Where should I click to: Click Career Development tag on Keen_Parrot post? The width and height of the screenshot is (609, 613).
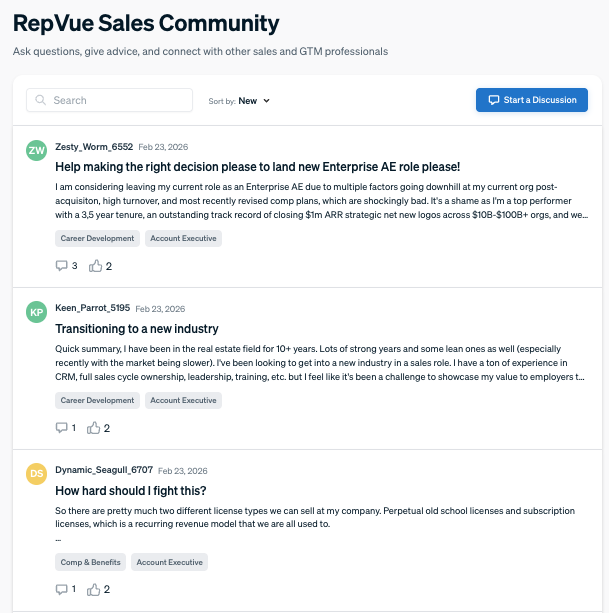(97, 400)
